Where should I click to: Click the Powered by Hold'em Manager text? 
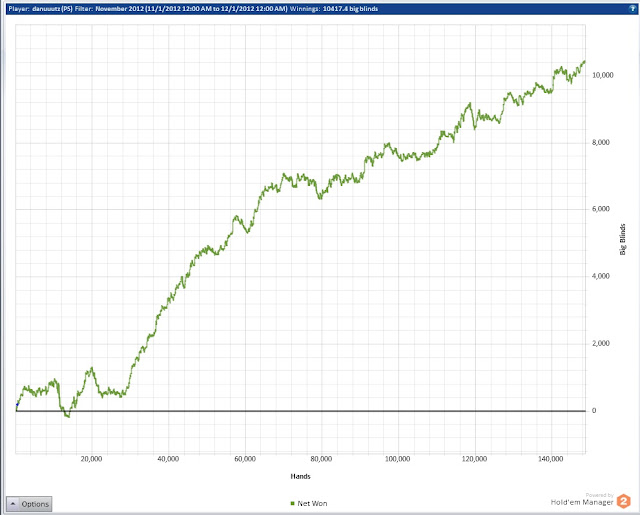pos(582,499)
